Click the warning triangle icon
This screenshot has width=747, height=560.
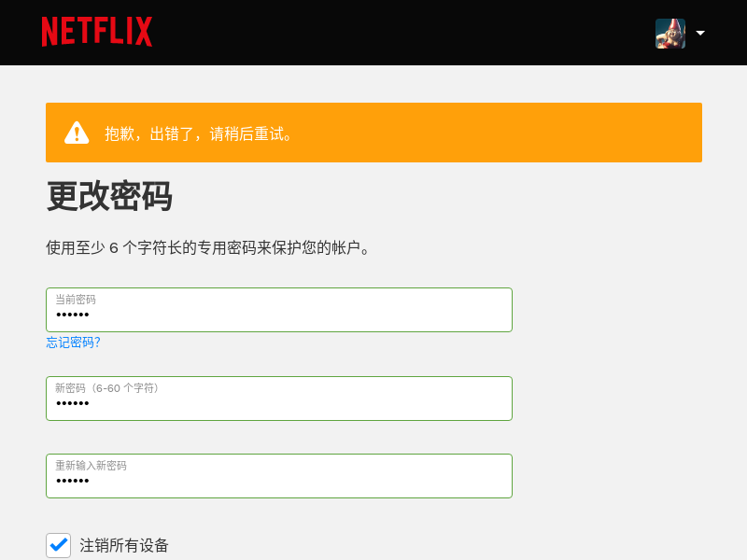[77, 133]
